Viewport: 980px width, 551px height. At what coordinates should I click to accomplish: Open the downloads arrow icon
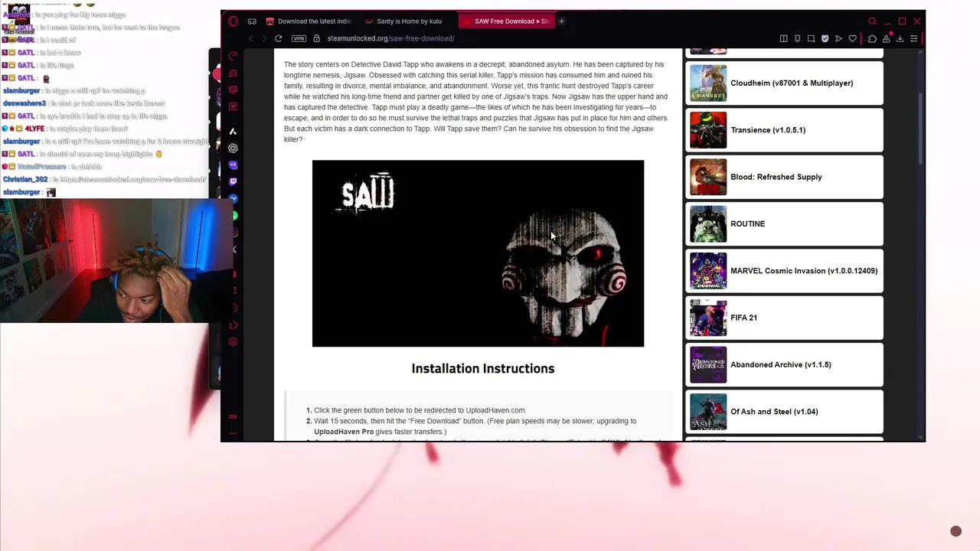tap(900, 38)
